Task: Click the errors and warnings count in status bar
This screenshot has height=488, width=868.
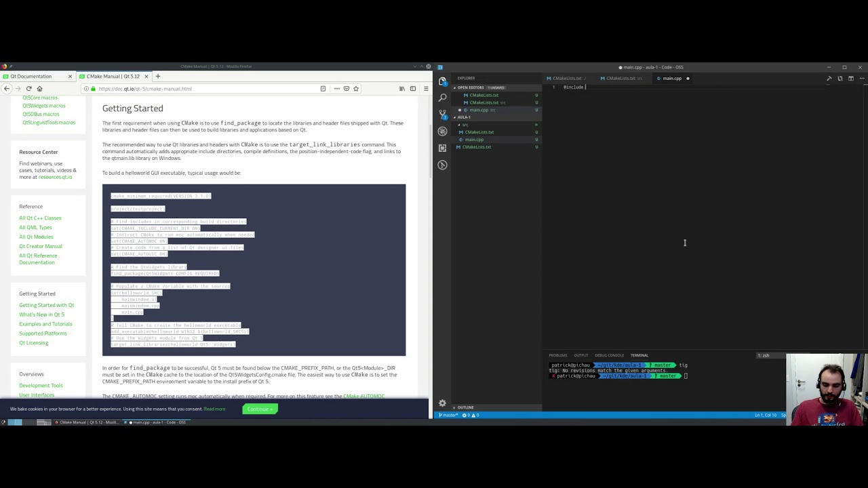Action: point(472,415)
